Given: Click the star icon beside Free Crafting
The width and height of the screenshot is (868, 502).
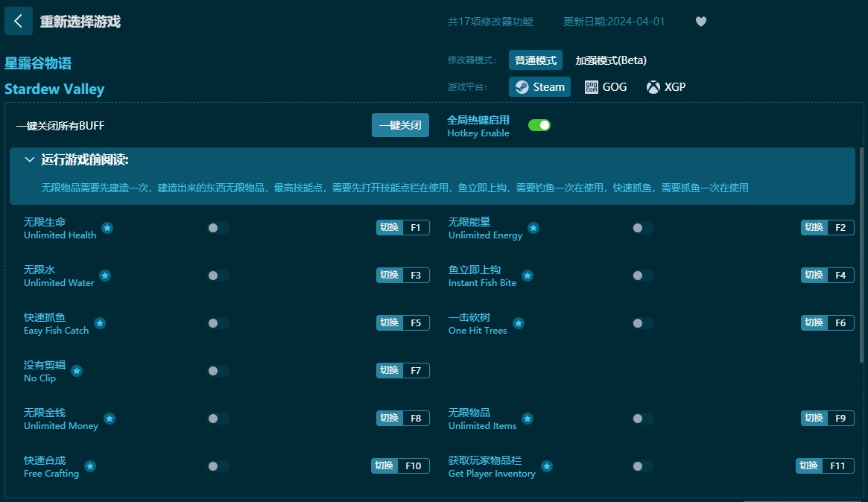Looking at the screenshot, I should pos(89,468).
